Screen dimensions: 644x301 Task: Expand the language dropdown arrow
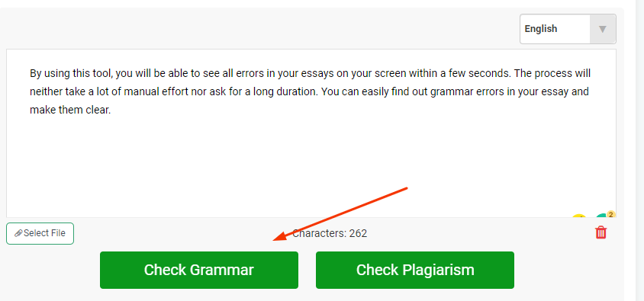point(603,29)
